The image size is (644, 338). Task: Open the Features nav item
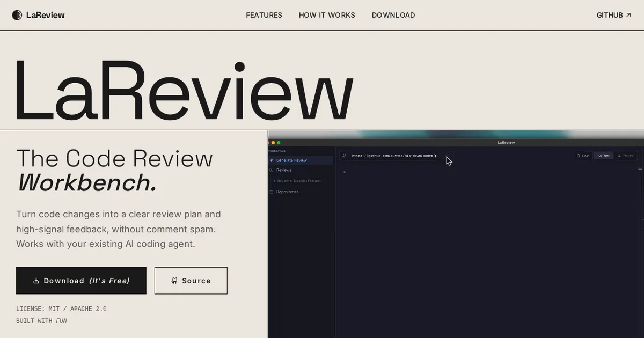[x=264, y=15]
